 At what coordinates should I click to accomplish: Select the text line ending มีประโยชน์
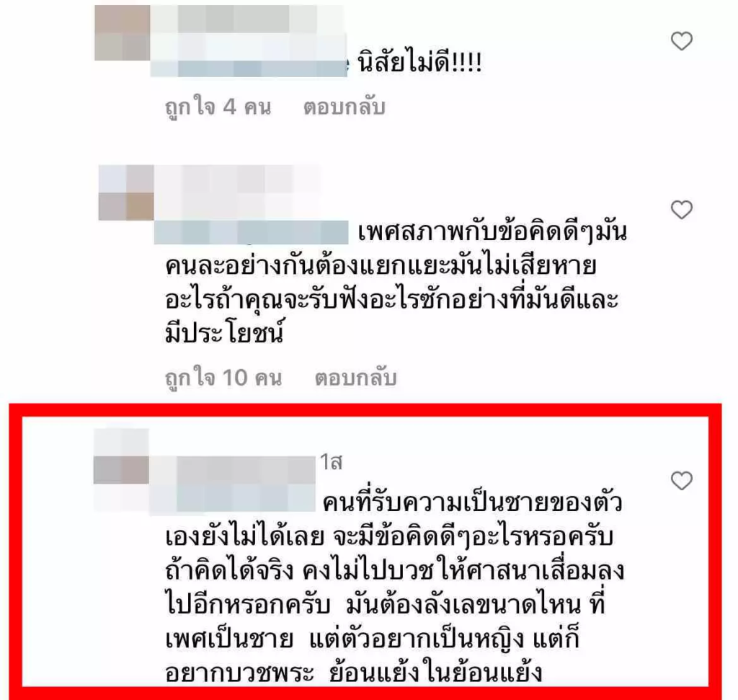(x=225, y=333)
